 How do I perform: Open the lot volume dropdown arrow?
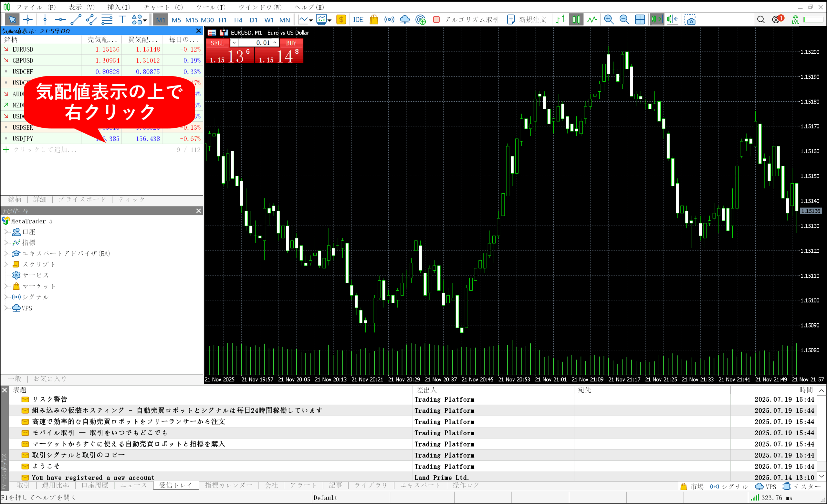pyautogui.click(x=234, y=43)
